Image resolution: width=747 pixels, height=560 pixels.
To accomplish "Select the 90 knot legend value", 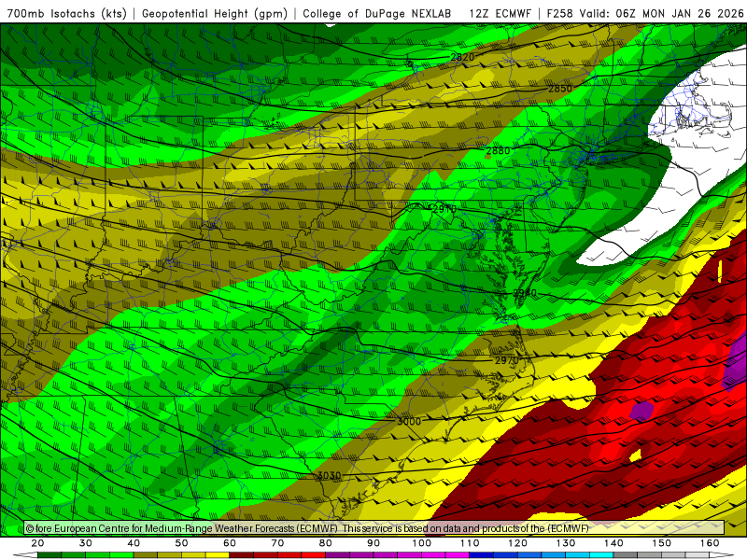I will [x=373, y=543].
